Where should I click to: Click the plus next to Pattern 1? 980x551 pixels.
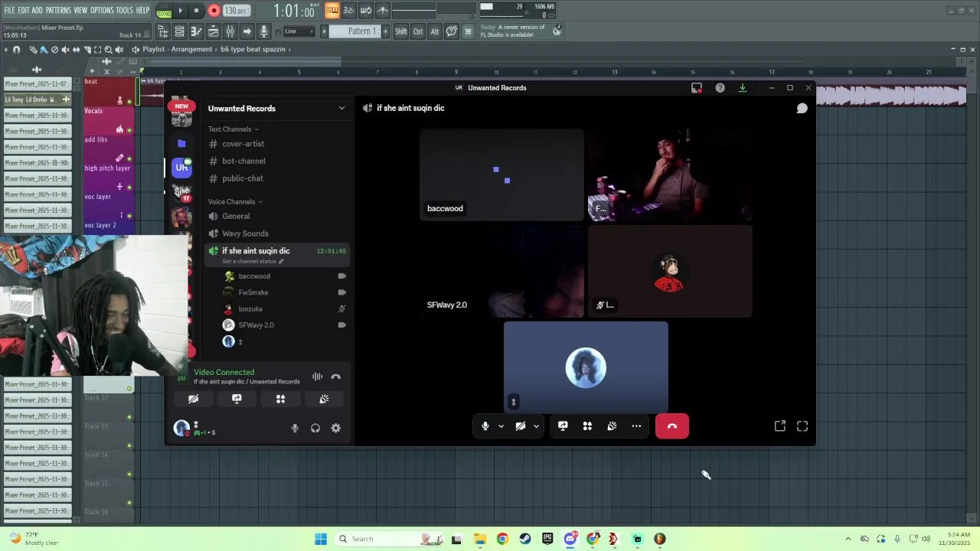[x=385, y=31]
